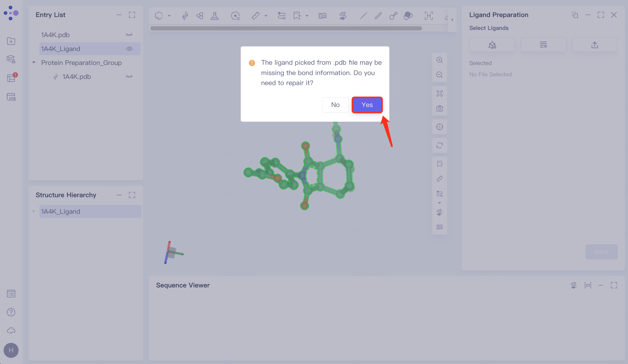Viewport: 628px width, 364px height.
Task: Open the measurement tool in the top toolbar
Action: (256, 16)
